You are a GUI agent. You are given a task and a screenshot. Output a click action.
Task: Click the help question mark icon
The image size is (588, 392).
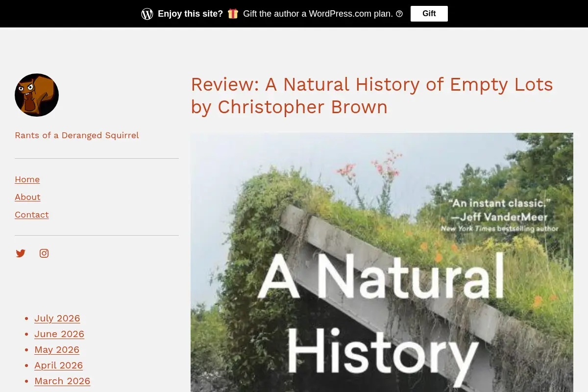[x=399, y=14]
